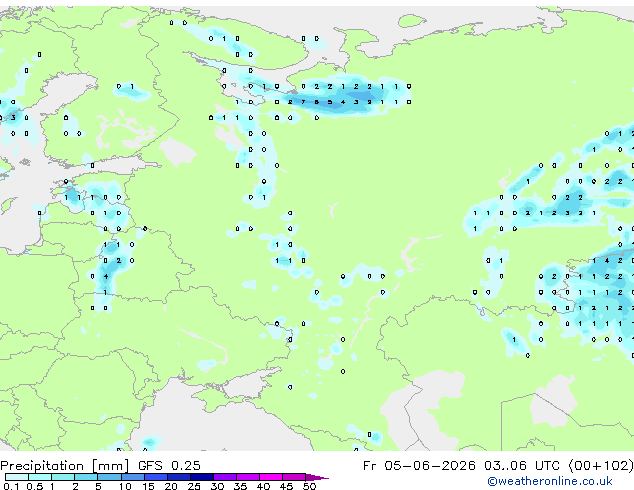Click the legend value '20'
The image size is (634, 490).
[171, 486]
